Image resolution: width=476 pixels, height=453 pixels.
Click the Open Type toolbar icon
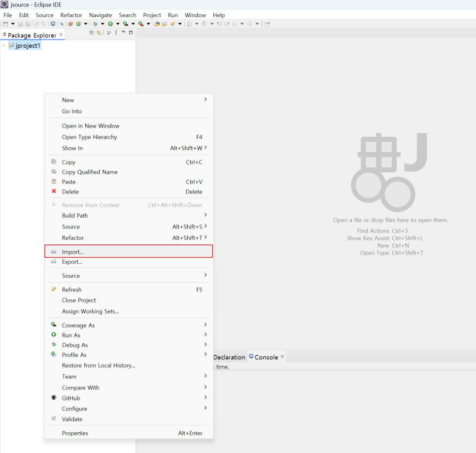pyautogui.click(x=157, y=24)
